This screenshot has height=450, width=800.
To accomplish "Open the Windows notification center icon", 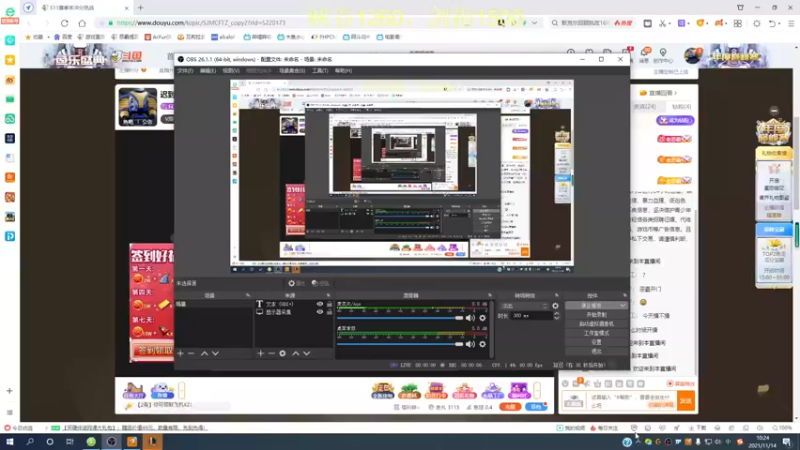I will (x=787, y=442).
